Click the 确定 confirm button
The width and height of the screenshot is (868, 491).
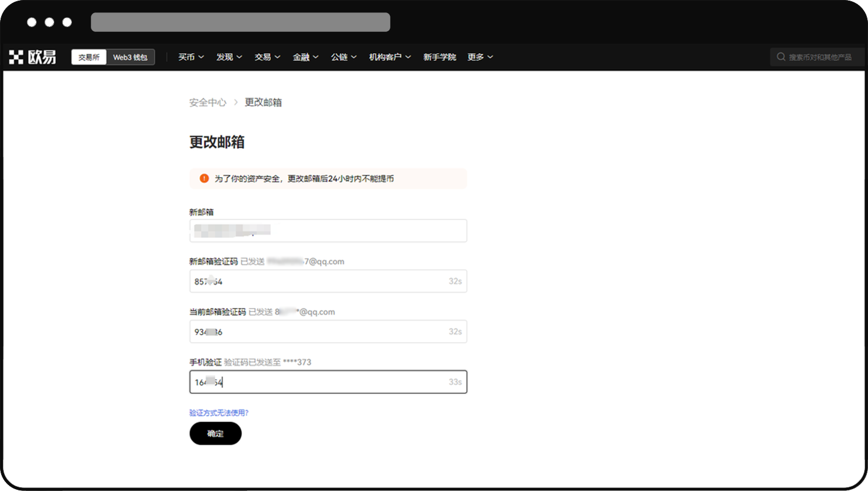215,433
